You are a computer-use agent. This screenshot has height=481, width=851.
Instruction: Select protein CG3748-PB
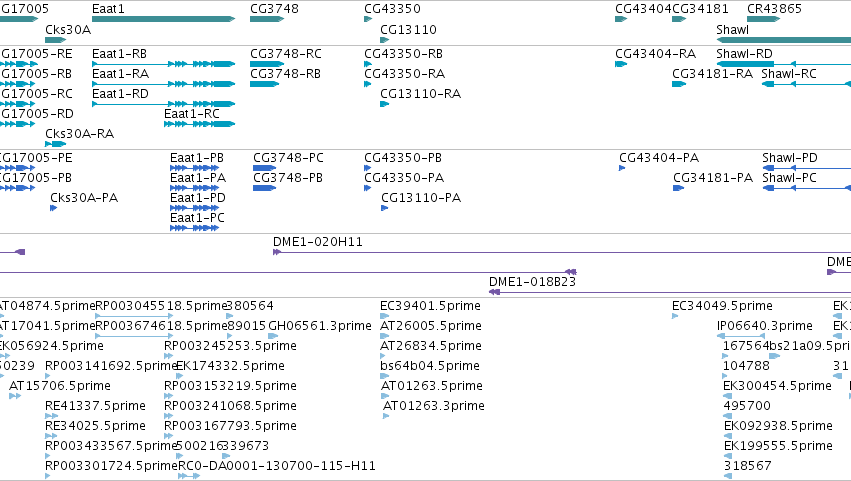click(288, 178)
